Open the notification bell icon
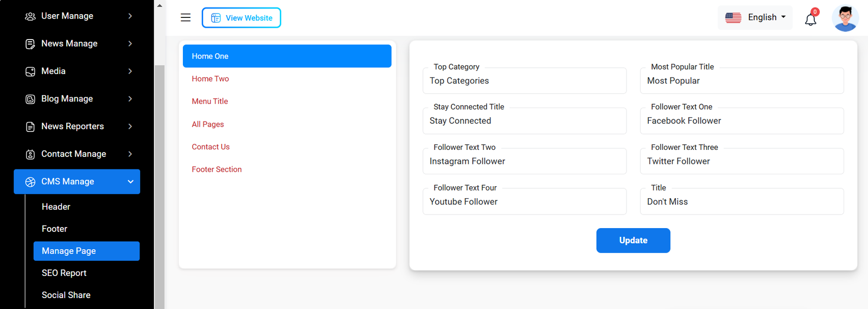 810,20
